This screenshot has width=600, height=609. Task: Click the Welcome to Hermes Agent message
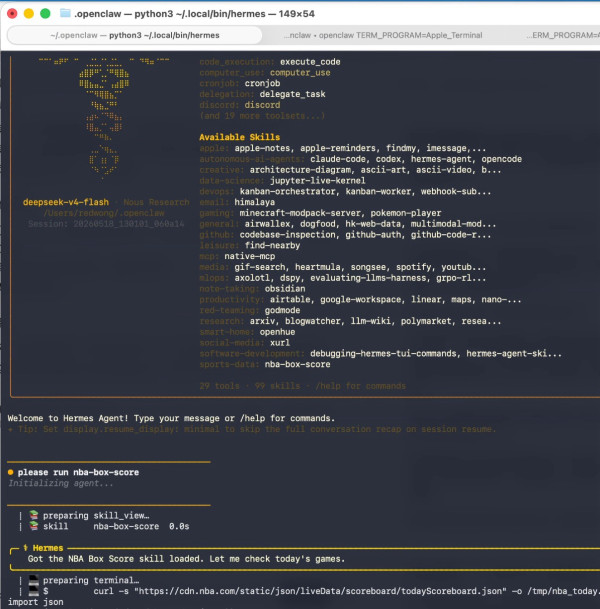click(171, 418)
